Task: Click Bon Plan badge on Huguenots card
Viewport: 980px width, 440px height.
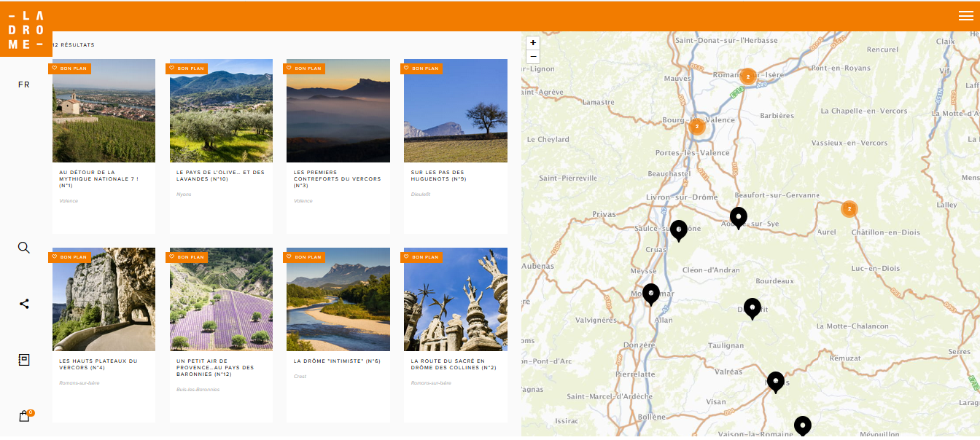Action: 421,68
